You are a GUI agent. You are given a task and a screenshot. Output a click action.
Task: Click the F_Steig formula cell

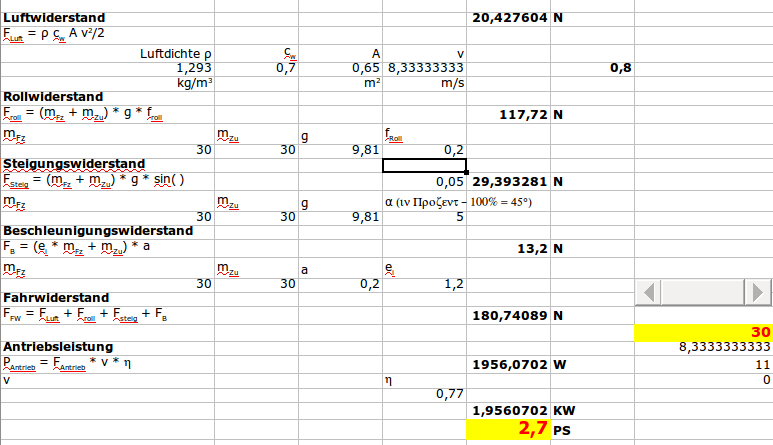[x=107, y=181]
